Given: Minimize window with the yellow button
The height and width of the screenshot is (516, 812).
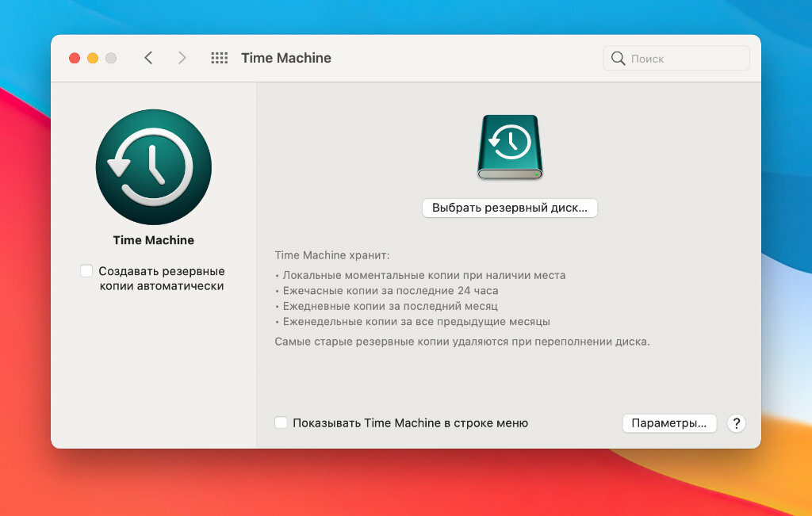Looking at the screenshot, I should pos(93,58).
